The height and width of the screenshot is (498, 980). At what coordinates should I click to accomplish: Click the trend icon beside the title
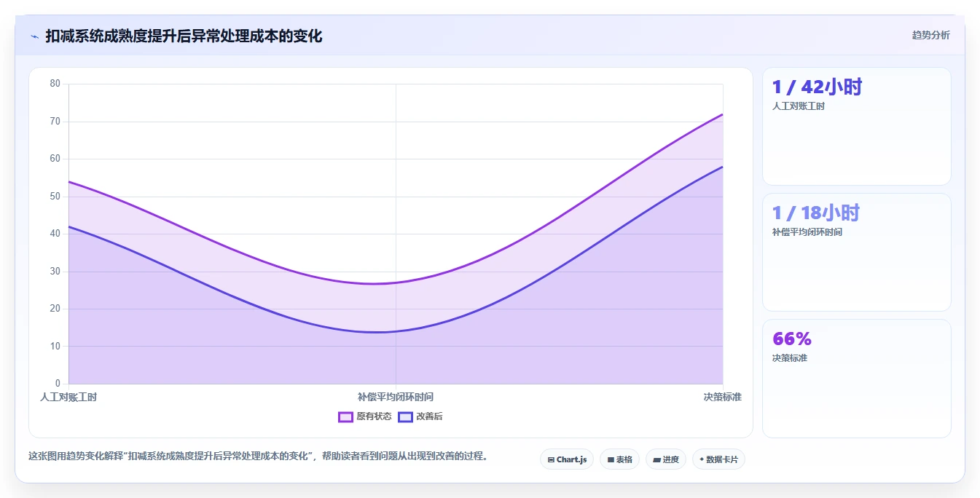tap(35, 36)
